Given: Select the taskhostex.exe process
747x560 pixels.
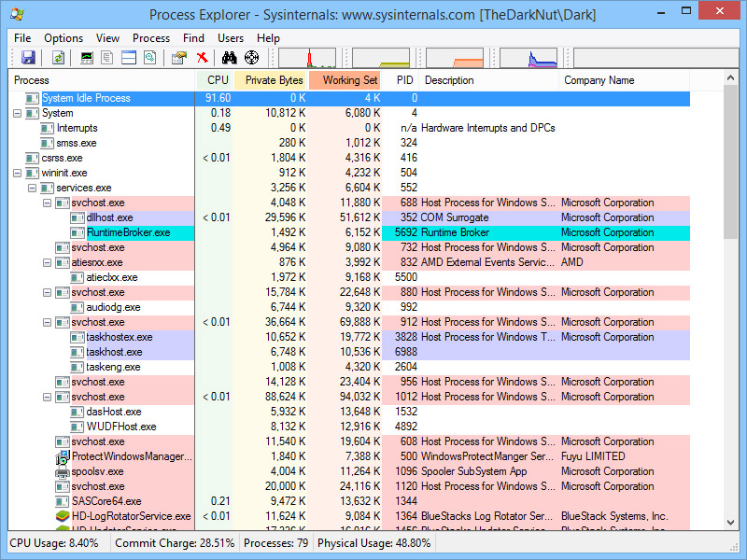Looking at the screenshot, I should point(120,338).
